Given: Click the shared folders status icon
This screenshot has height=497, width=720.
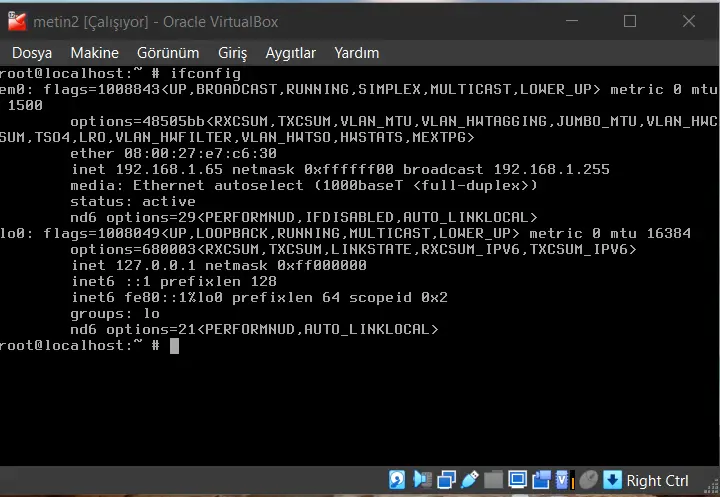Looking at the screenshot, I should click(x=493, y=480).
